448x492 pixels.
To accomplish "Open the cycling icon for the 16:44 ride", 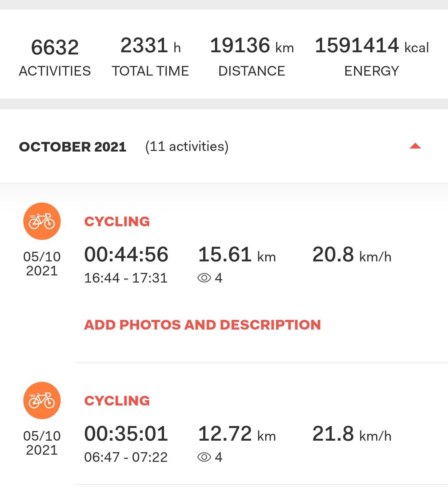I will point(42,221).
